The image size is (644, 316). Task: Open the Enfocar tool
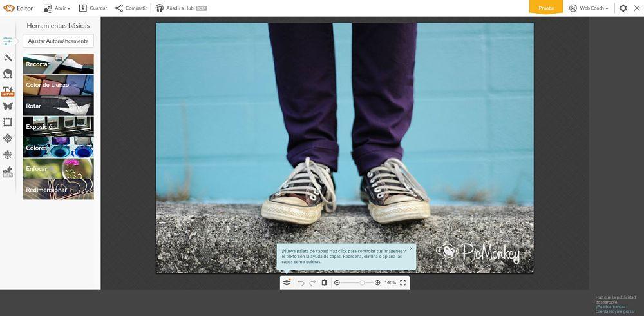[x=59, y=169]
